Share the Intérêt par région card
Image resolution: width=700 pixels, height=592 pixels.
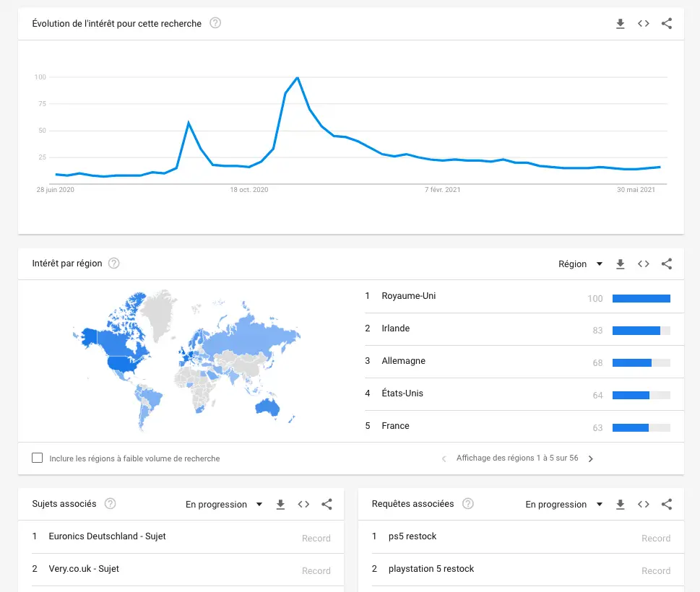(667, 264)
